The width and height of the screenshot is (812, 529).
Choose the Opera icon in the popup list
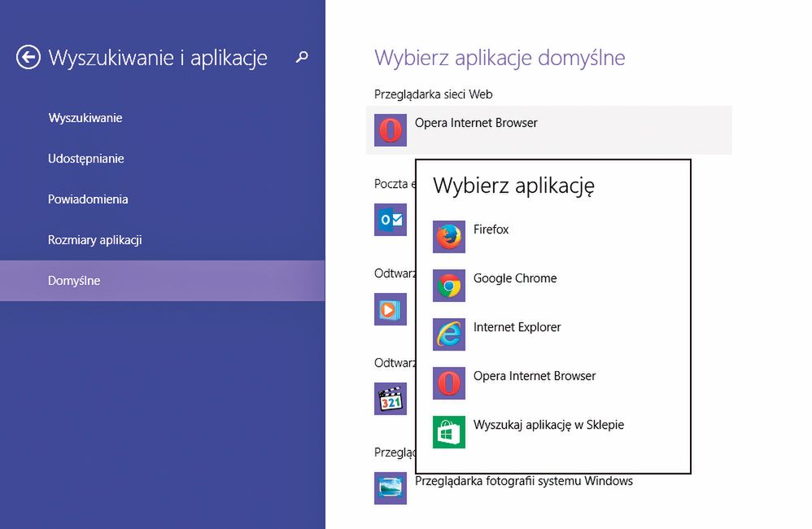(x=449, y=383)
